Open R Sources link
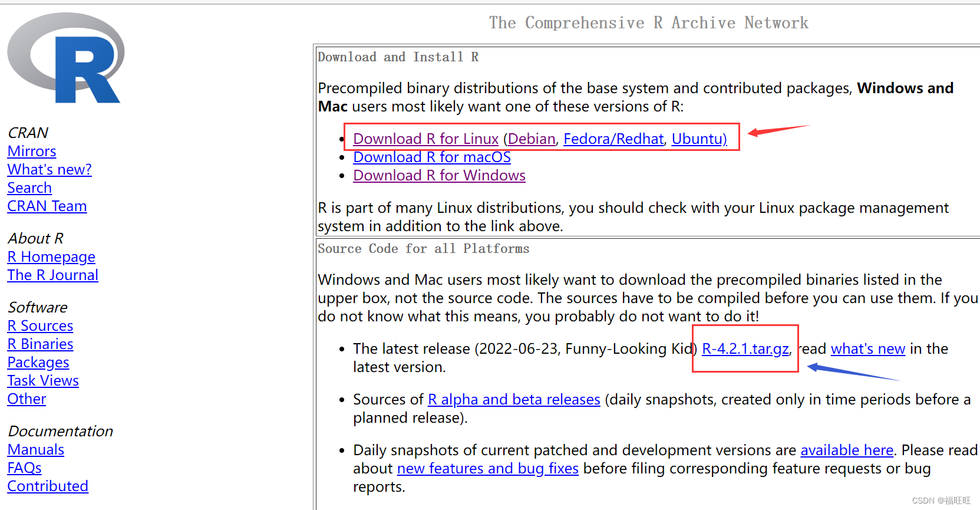 coord(40,326)
